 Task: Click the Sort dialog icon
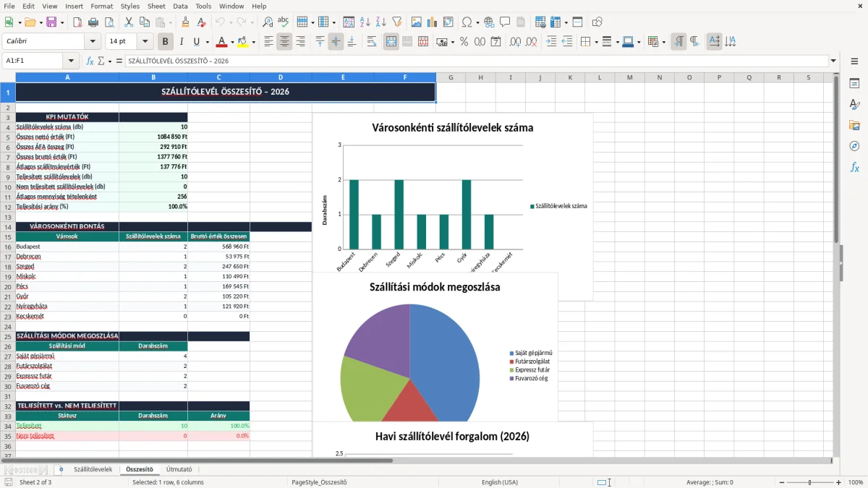coord(349,22)
